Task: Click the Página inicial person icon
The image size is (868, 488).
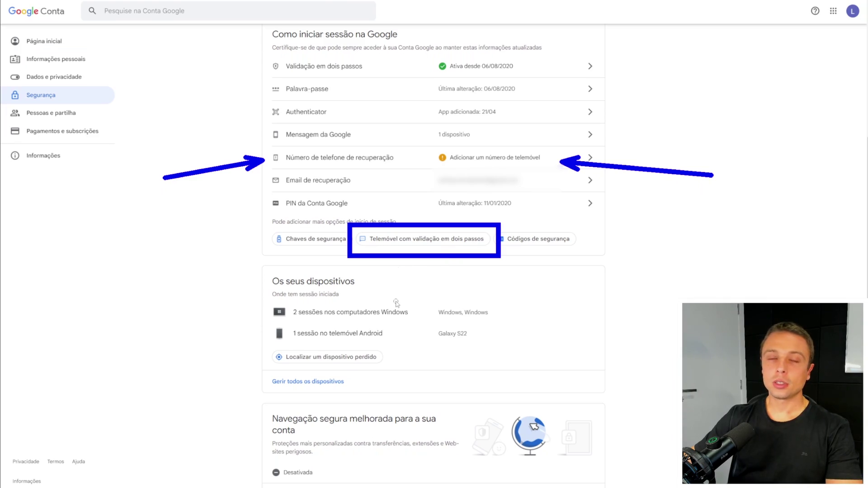Action: (x=15, y=41)
